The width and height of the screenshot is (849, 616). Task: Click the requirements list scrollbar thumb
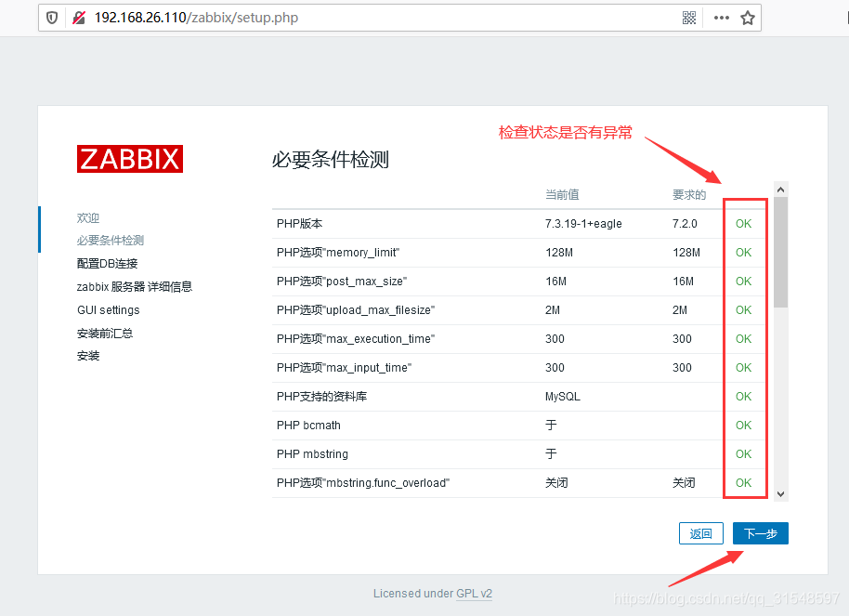(780, 253)
